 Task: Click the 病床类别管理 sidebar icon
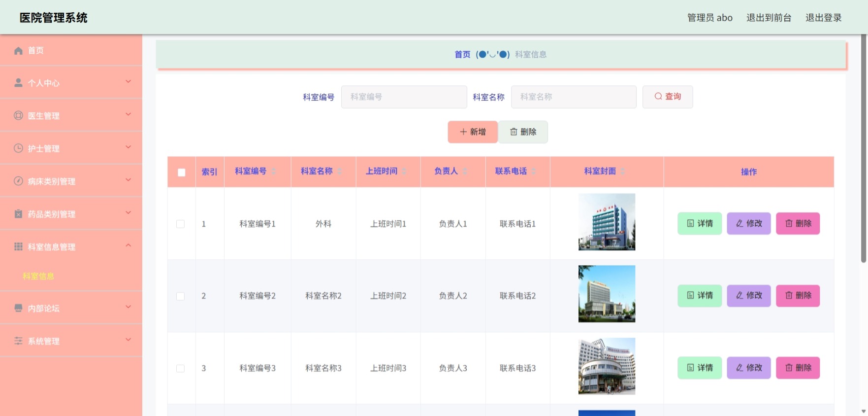[x=18, y=181]
